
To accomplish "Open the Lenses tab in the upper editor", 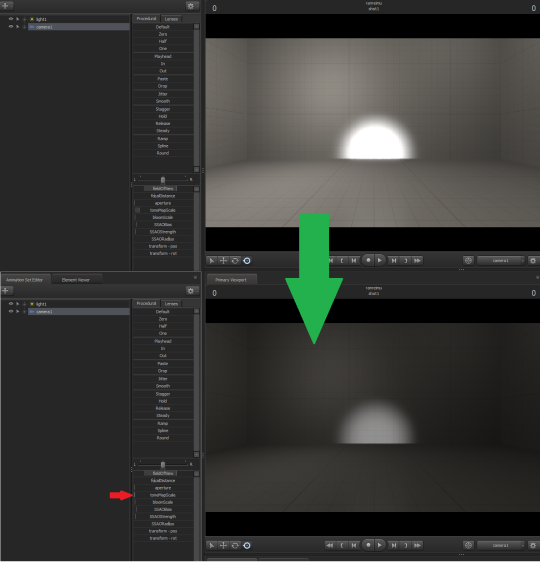I will [171, 19].
